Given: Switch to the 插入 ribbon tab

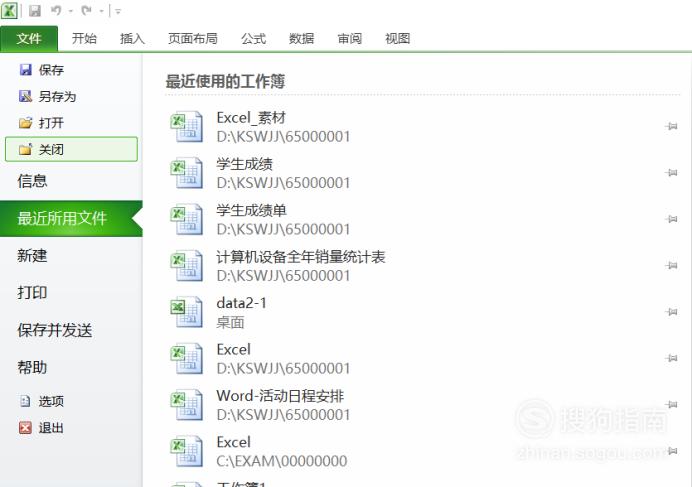Looking at the screenshot, I should click(x=132, y=38).
